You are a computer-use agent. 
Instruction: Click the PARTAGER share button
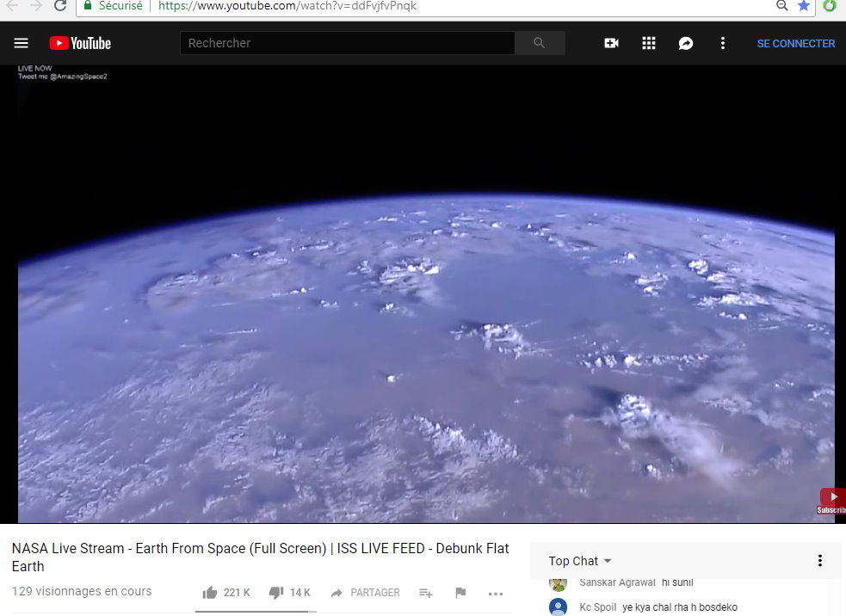point(366,593)
